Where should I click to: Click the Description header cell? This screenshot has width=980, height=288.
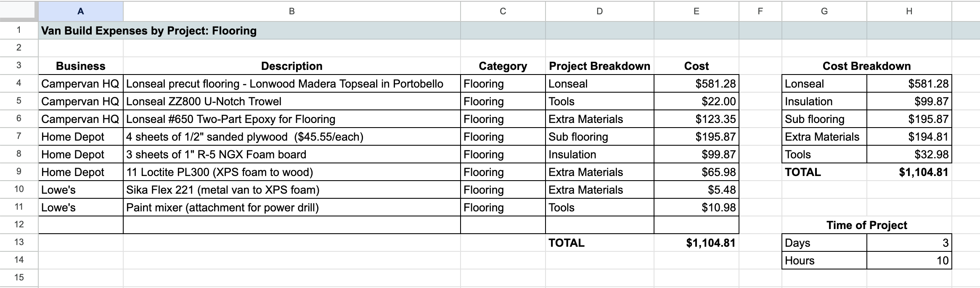tap(291, 66)
